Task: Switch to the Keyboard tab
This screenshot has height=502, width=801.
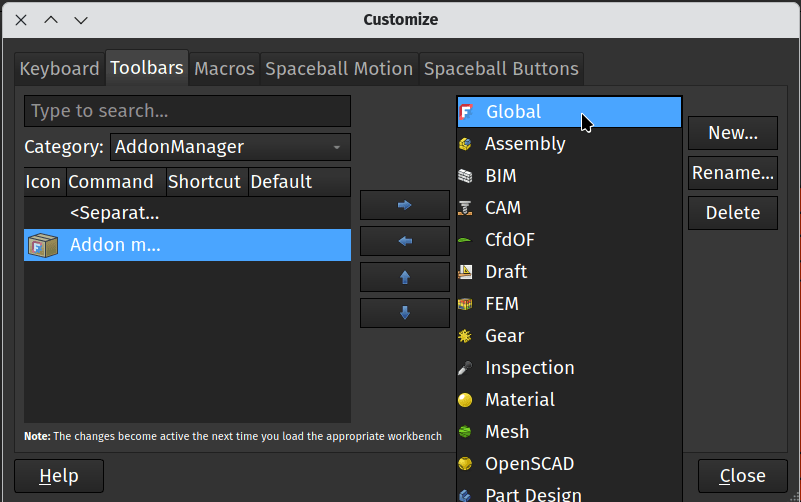Action: (x=59, y=69)
